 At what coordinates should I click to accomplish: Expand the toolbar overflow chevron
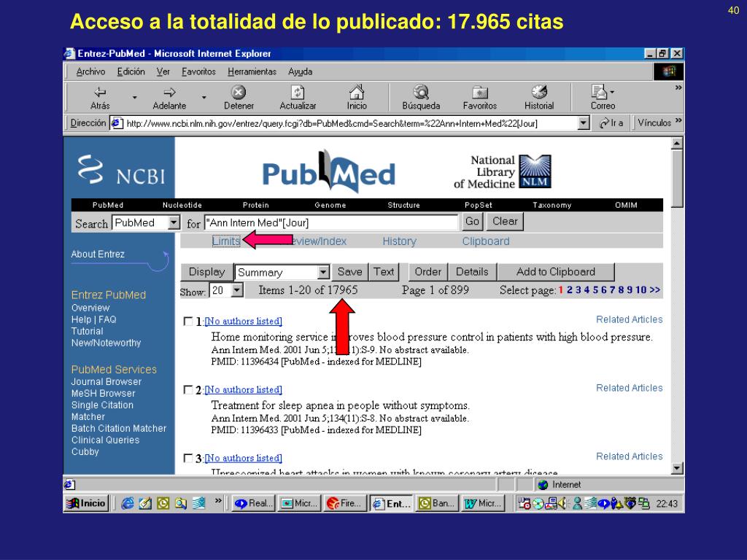pos(678,87)
